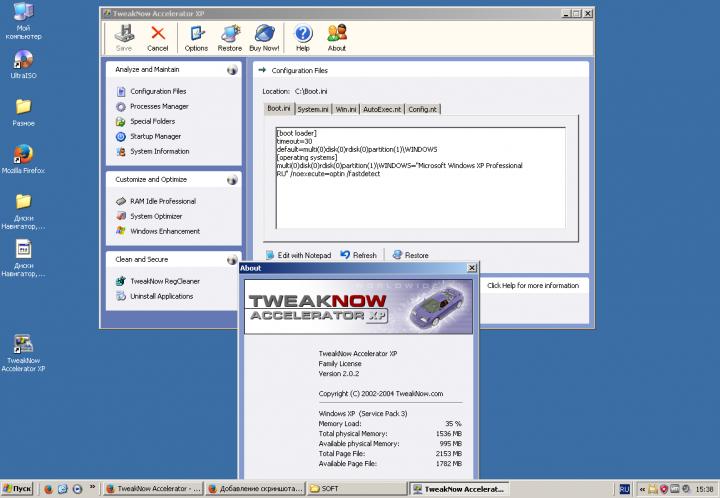Switch to the System.ini tab

click(x=312, y=108)
